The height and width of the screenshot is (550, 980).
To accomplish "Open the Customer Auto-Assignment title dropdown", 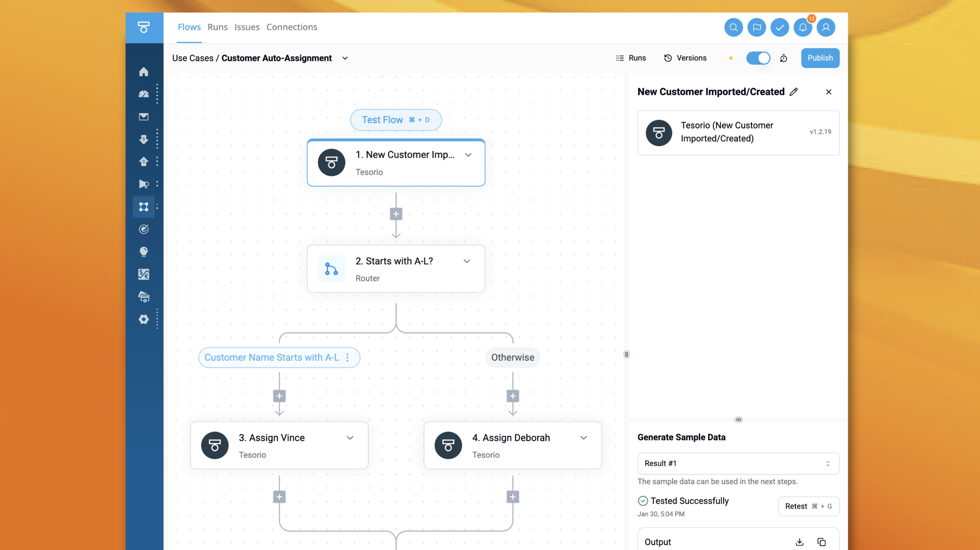I will 345,58.
